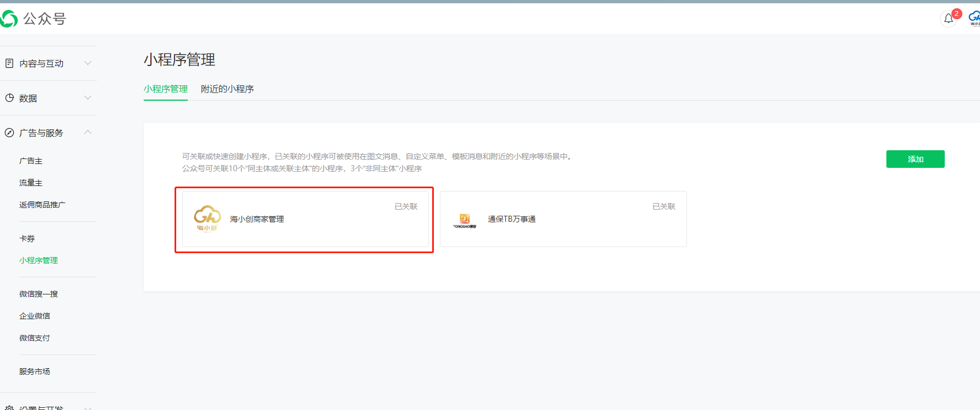Click the account avatar in top-right corner
980x410 pixels.
(x=974, y=19)
